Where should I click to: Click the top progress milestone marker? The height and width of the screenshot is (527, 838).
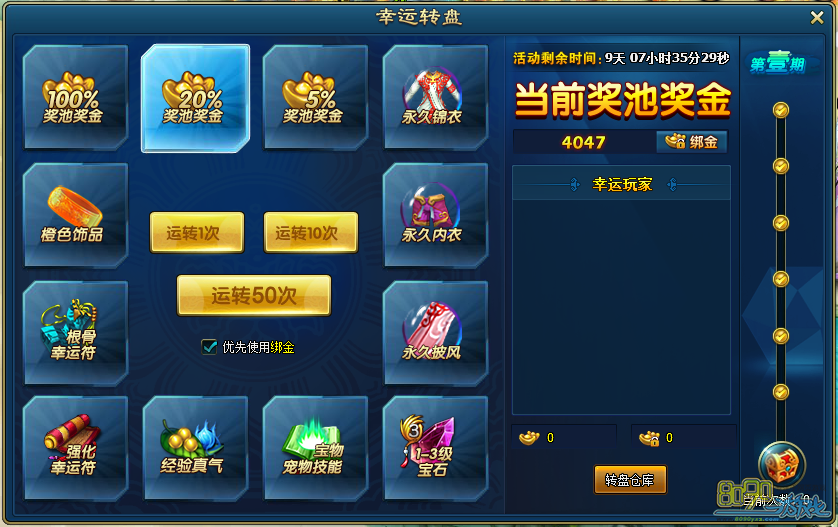[x=781, y=110]
